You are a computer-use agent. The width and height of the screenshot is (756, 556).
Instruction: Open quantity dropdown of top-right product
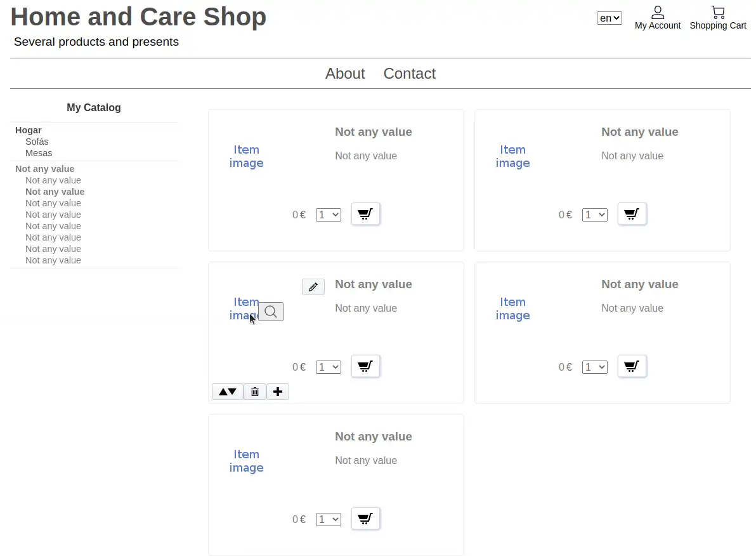click(594, 215)
